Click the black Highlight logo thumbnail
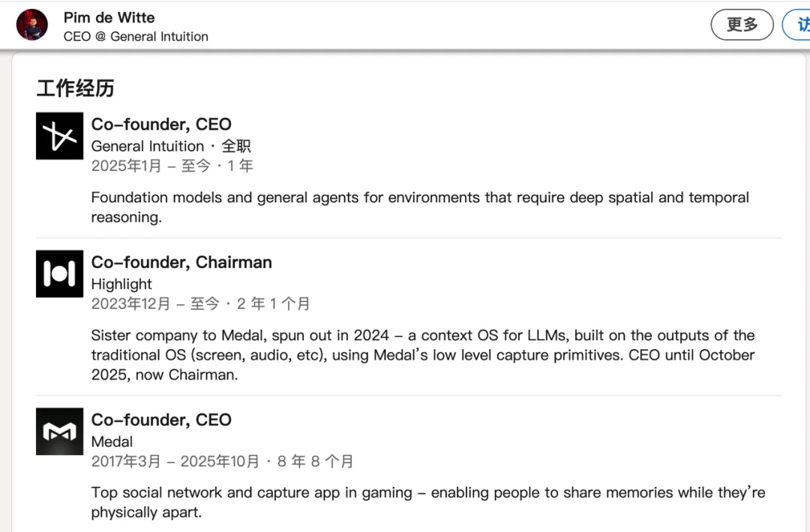This screenshot has height=532, width=810. click(59, 273)
